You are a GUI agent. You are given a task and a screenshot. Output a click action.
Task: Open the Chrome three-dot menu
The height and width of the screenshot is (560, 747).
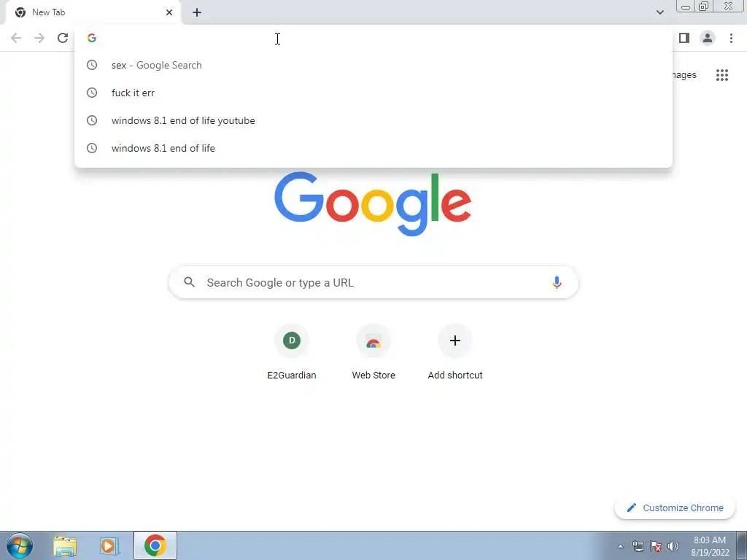click(731, 38)
